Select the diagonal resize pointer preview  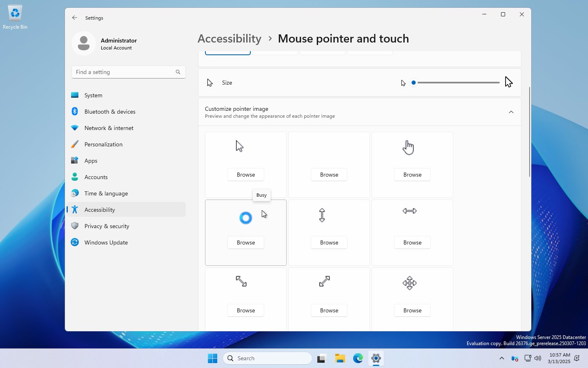pos(241,281)
